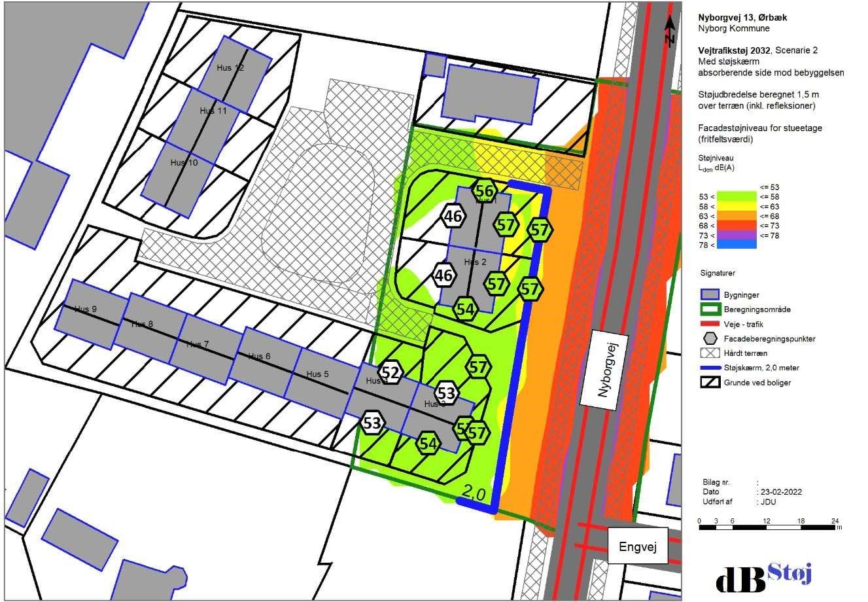868x602 pixels.
Task: Click the north arrow compass icon
Action: [x=670, y=31]
